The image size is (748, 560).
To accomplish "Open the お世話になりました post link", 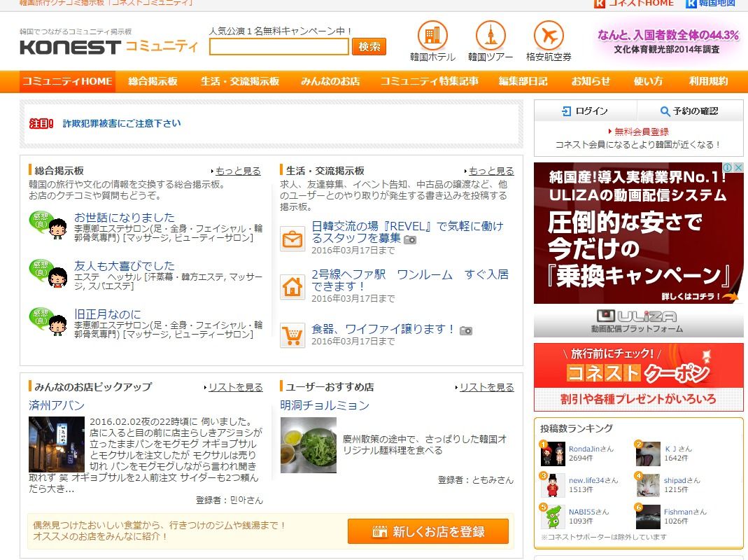I will (x=125, y=217).
